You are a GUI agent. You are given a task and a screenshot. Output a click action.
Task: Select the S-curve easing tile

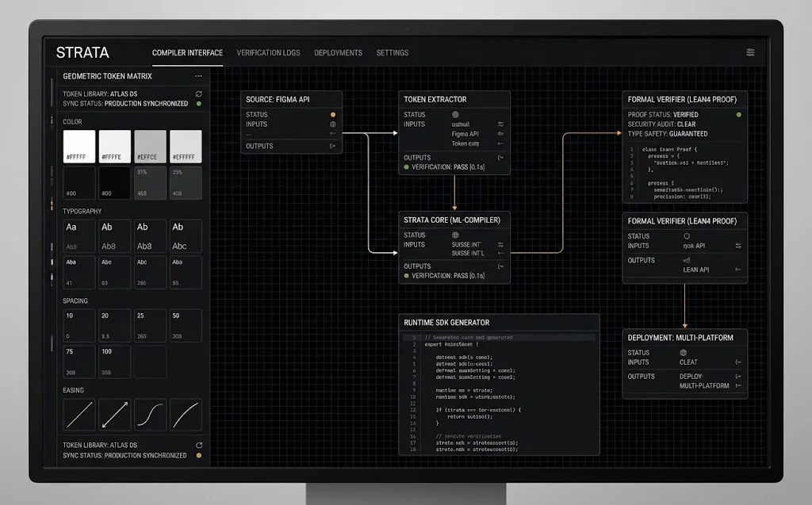(150, 415)
